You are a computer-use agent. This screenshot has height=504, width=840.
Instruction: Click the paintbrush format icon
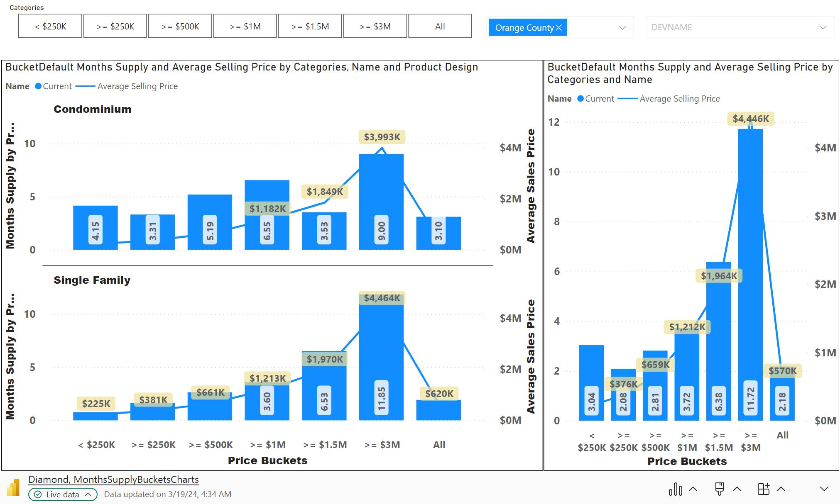coord(720,489)
